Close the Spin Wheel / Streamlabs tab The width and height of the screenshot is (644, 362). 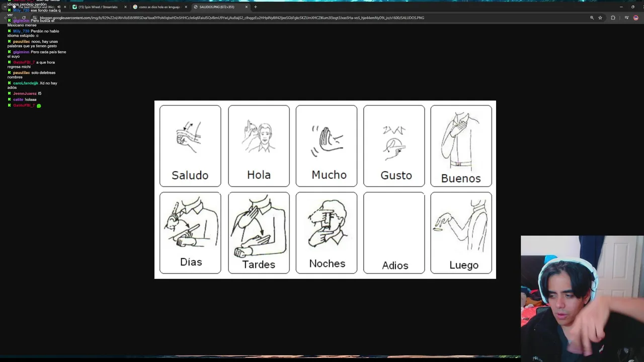coord(125,7)
